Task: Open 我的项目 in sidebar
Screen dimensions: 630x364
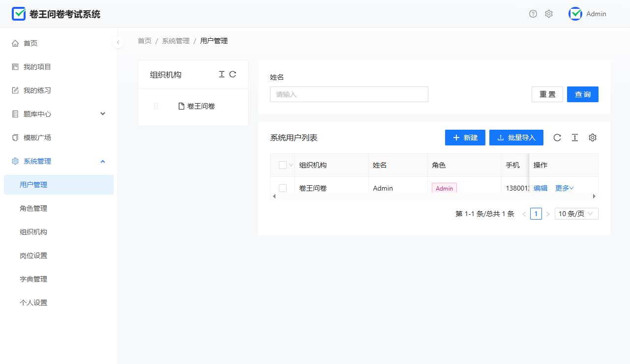Action: [37, 67]
